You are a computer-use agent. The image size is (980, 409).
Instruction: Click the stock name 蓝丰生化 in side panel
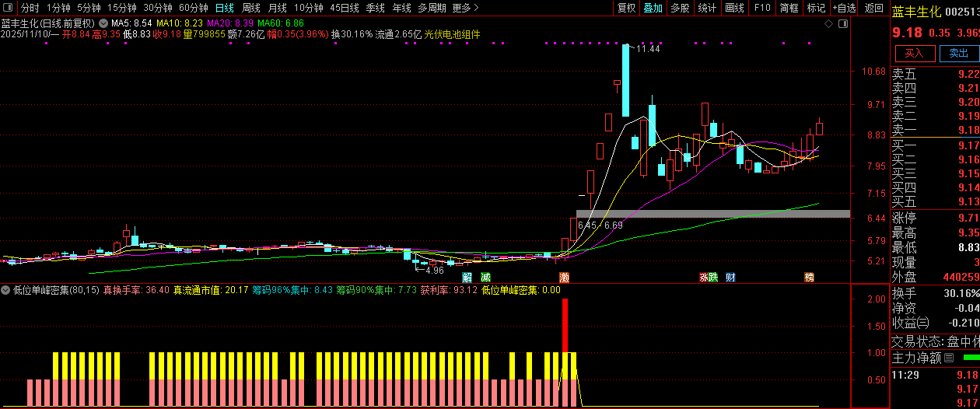916,12
